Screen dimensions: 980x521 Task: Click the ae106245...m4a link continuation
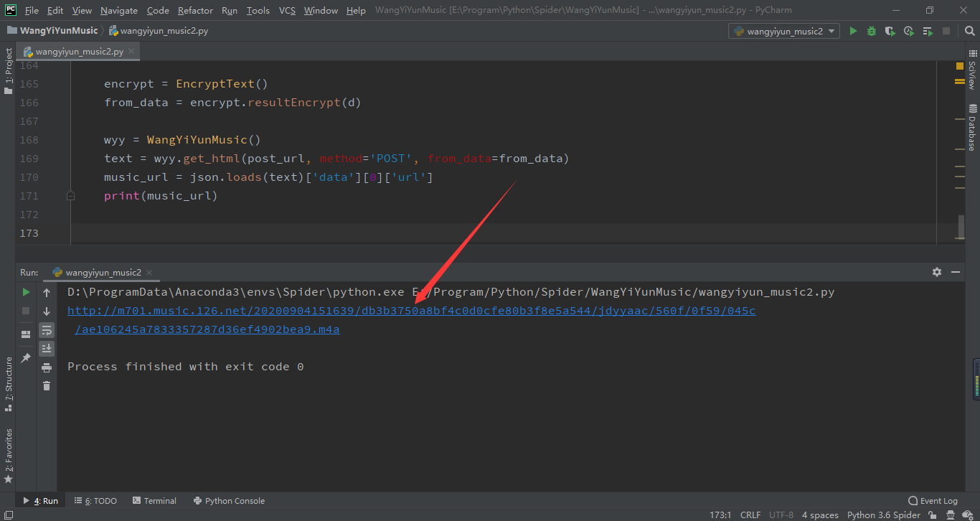pos(207,329)
